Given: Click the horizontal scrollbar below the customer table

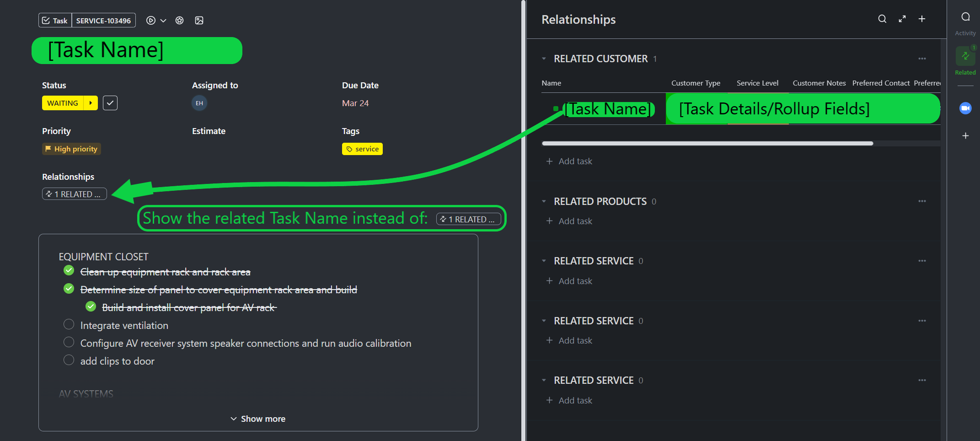Looking at the screenshot, I should click(707, 143).
